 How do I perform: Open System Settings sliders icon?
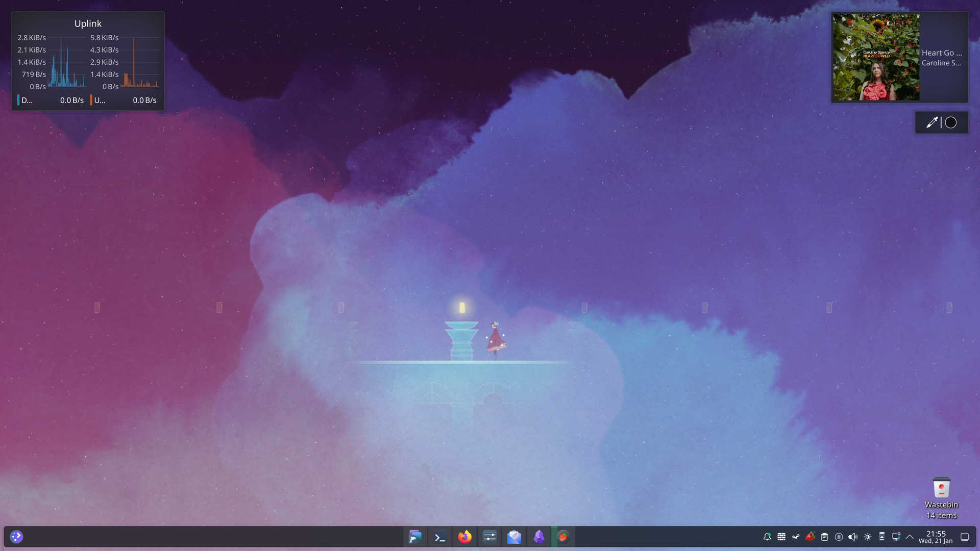(x=489, y=537)
